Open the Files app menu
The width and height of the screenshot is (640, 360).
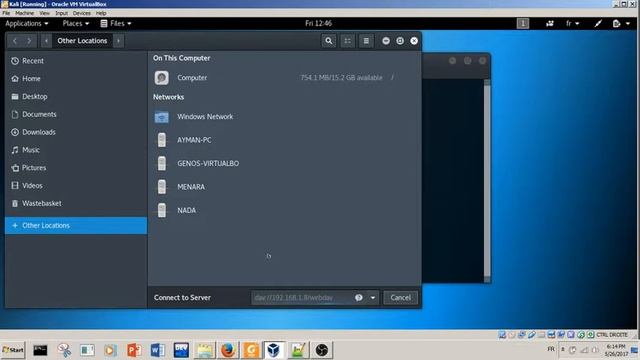pos(116,24)
